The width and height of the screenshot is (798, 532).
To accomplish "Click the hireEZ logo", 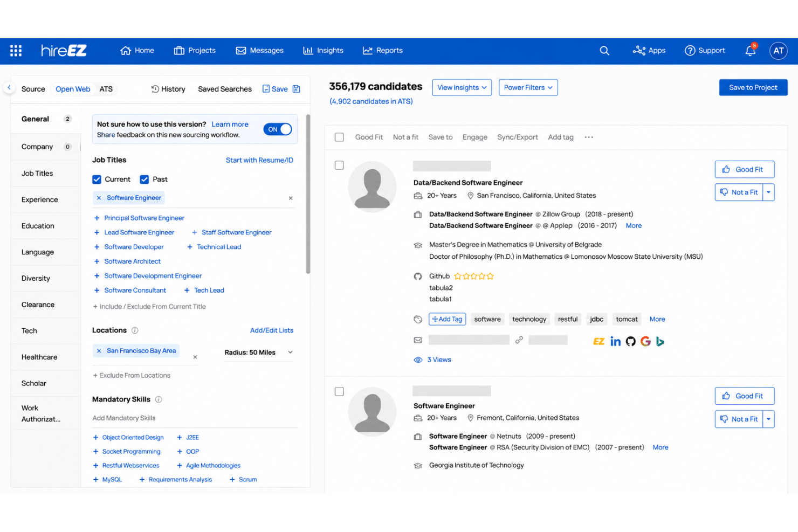I will point(64,51).
